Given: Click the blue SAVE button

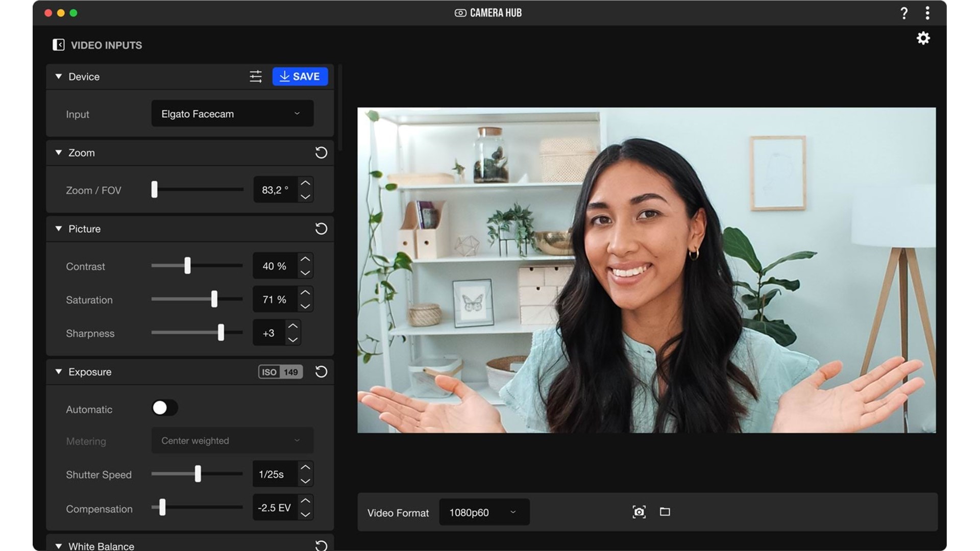Looking at the screenshot, I should 300,77.
